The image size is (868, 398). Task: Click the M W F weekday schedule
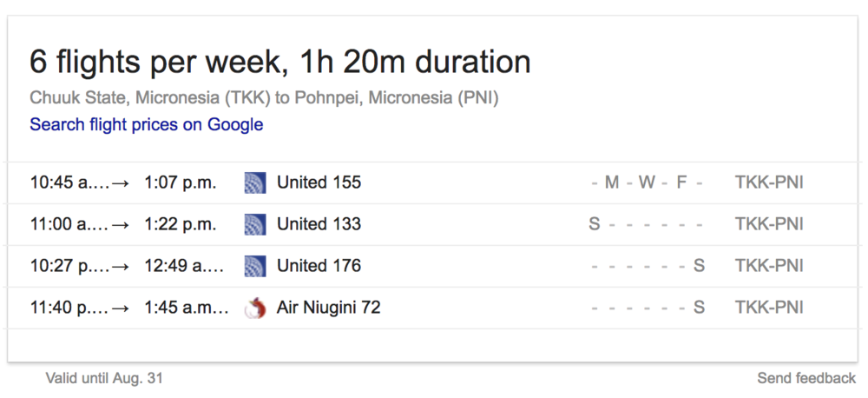tap(647, 182)
